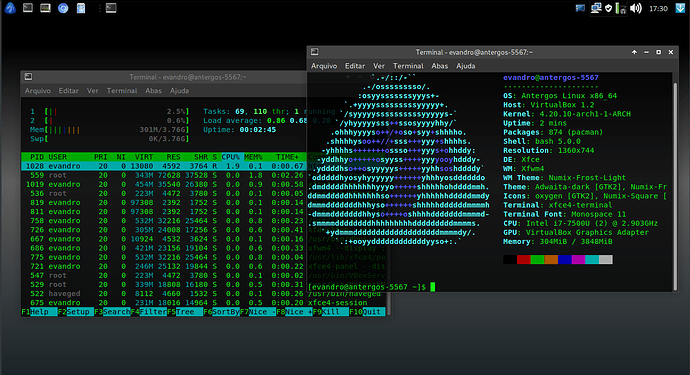
Task: Click F1 Help in htop footer
Action: (40, 312)
